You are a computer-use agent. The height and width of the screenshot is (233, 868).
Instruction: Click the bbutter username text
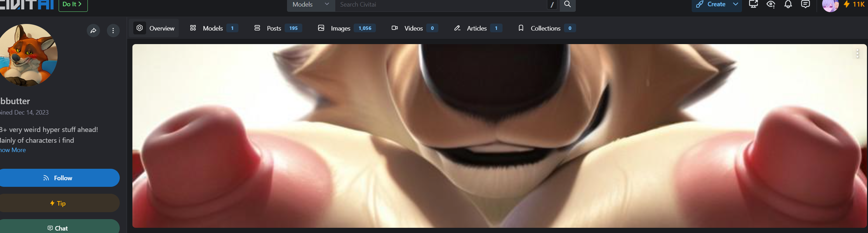15,101
